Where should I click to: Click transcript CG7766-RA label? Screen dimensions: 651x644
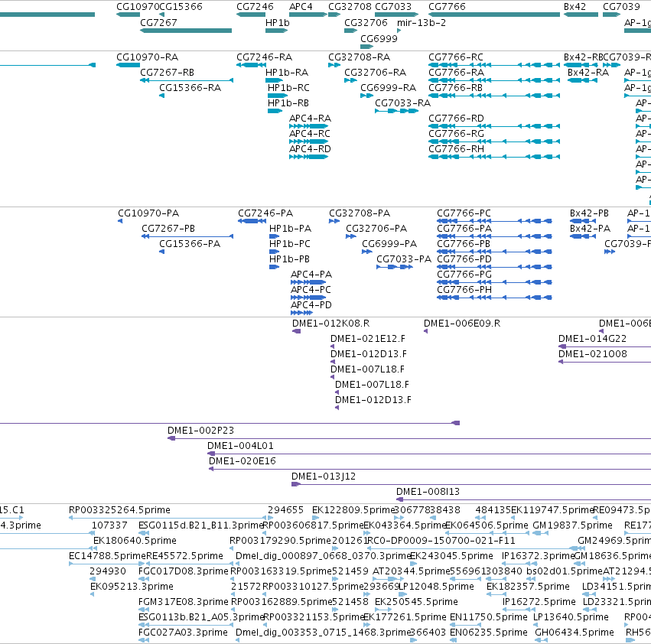click(456, 72)
